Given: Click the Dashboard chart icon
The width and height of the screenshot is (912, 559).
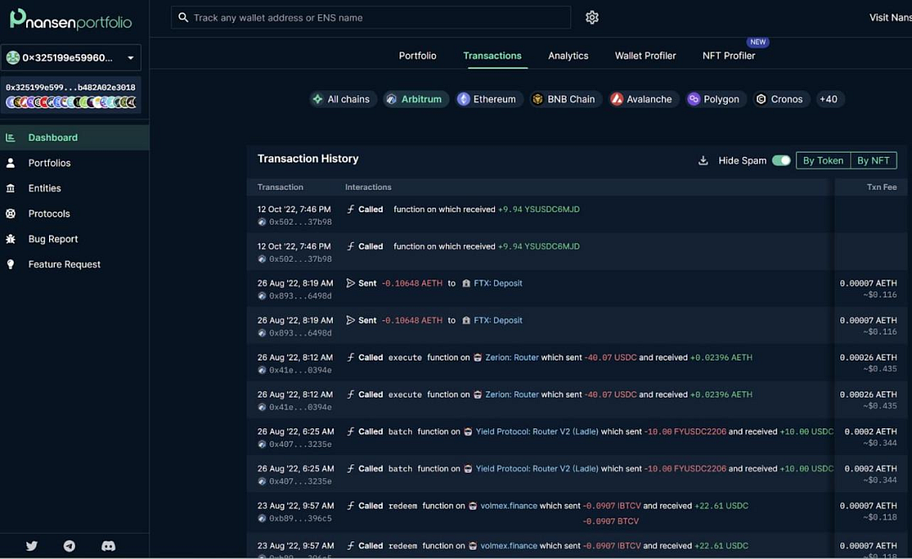Looking at the screenshot, I should click(x=10, y=137).
